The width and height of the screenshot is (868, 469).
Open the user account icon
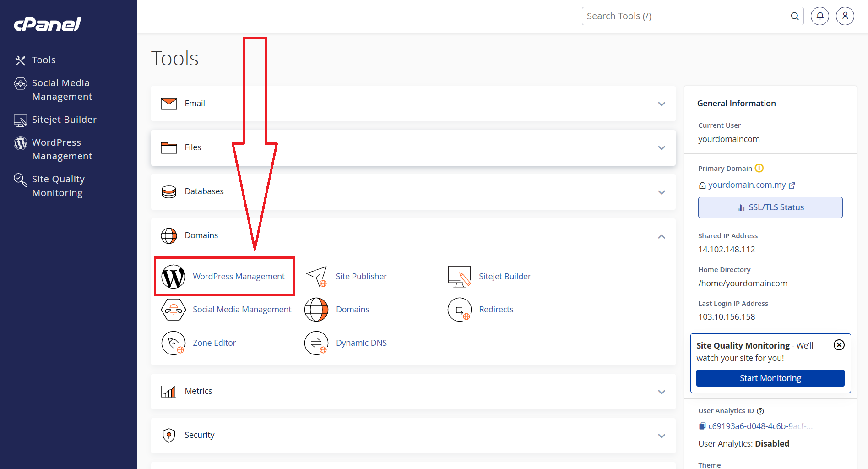pos(845,16)
